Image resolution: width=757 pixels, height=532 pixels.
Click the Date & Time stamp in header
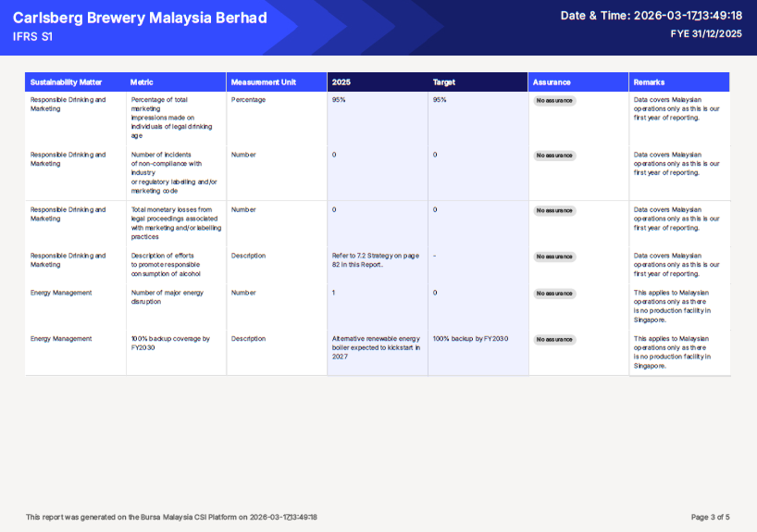click(651, 16)
